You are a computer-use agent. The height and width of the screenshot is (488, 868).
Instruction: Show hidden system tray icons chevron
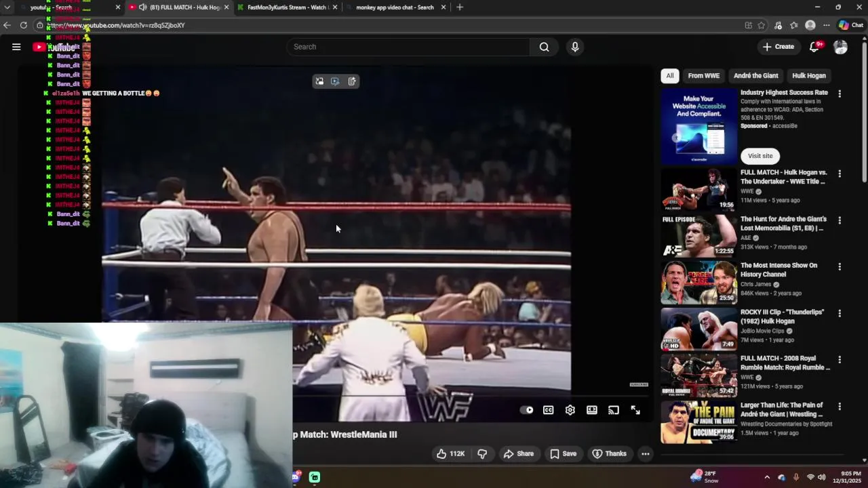pyautogui.click(x=767, y=477)
